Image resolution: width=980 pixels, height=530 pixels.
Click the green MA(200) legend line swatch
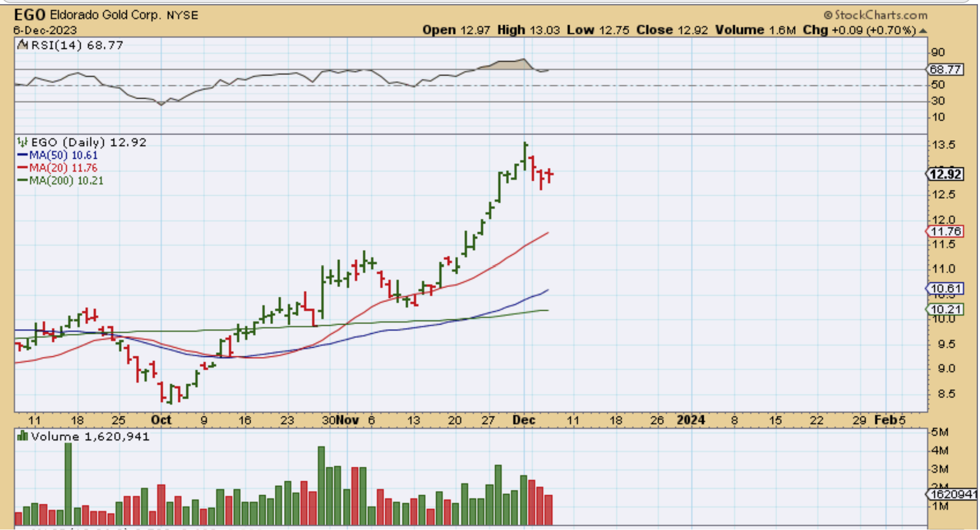tap(23, 181)
